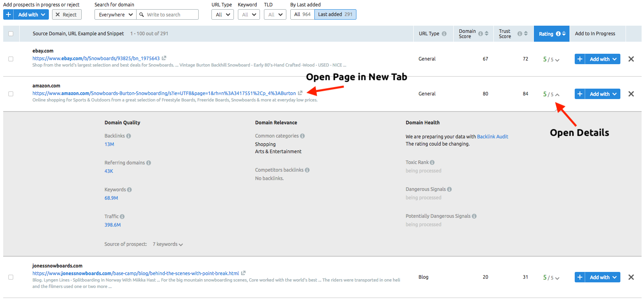Show Toxic Rank info icon
This screenshot has height=300, width=644.
point(432,162)
